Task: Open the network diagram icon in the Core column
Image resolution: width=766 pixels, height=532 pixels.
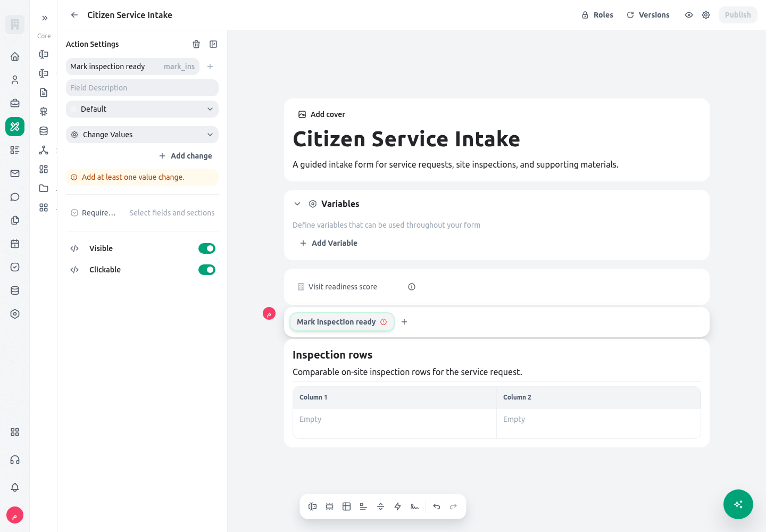Action: tap(44, 150)
